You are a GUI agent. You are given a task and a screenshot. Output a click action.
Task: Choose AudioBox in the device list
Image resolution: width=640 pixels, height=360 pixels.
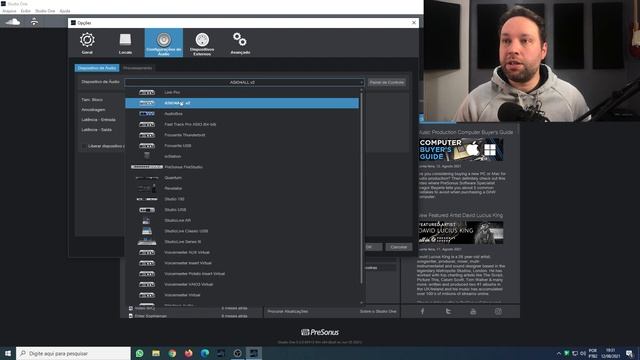[242, 113]
